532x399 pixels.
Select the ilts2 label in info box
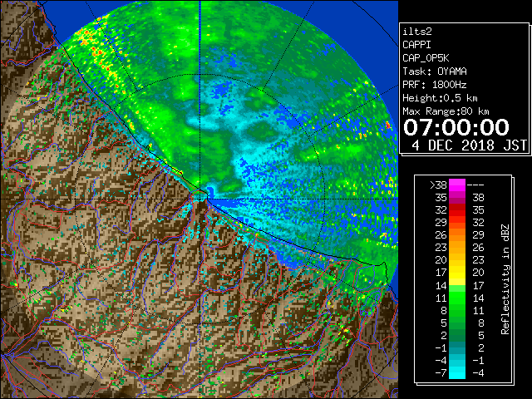[x=417, y=32]
